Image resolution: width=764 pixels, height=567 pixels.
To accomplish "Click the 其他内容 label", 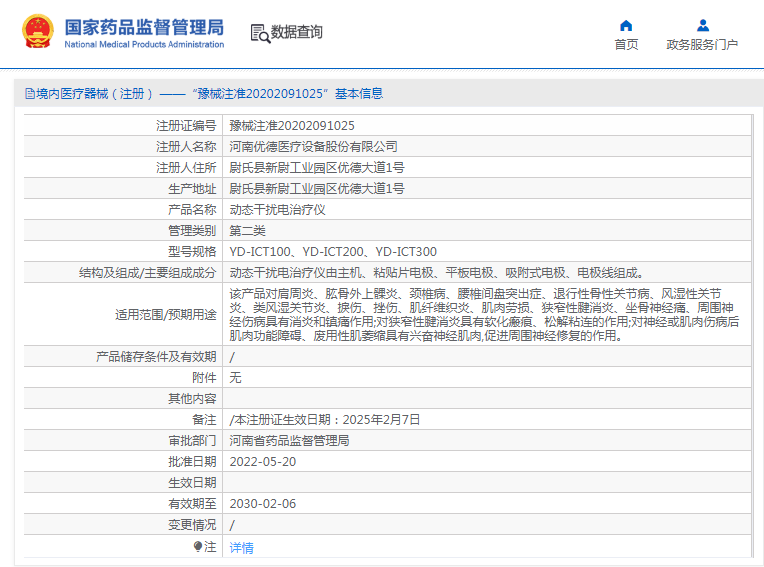I will click(x=192, y=398).
